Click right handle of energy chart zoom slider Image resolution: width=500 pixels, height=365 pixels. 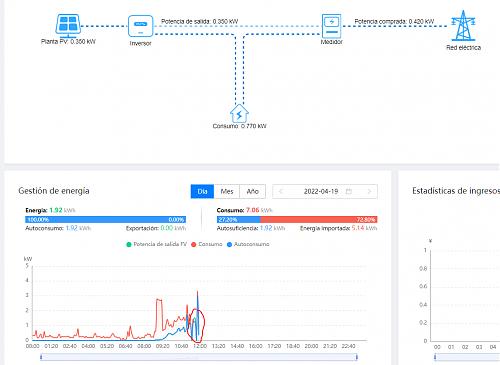pyautogui.click(x=356, y=357)
